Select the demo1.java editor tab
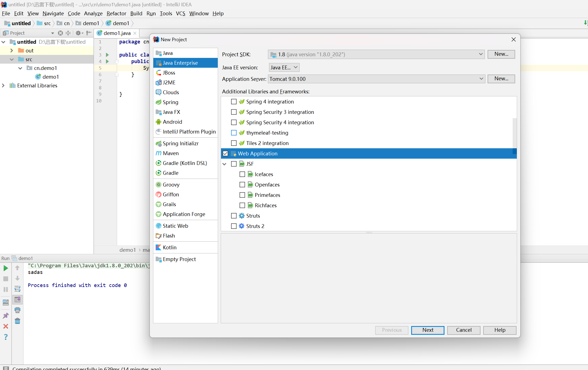Screen dimensions: 588x370 117,33
